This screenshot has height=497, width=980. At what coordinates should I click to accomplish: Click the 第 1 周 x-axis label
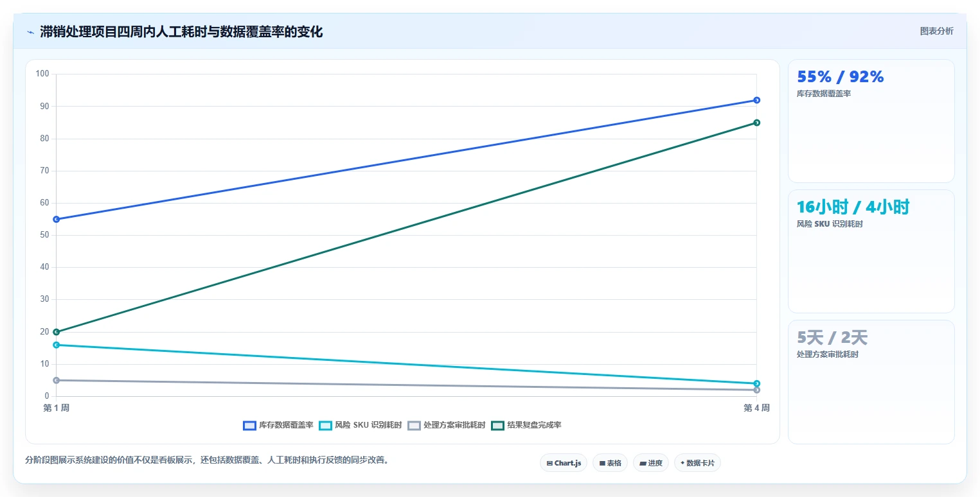coord(57,408)
